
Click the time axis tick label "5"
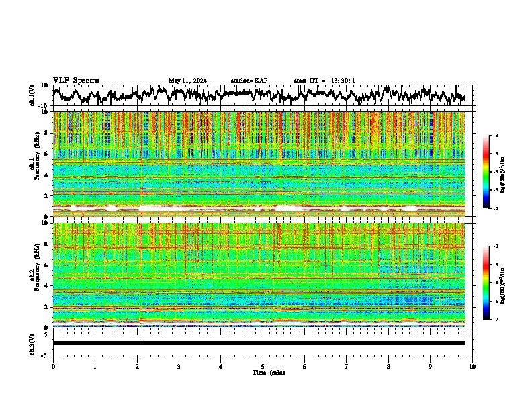click(x=263, y=367)
